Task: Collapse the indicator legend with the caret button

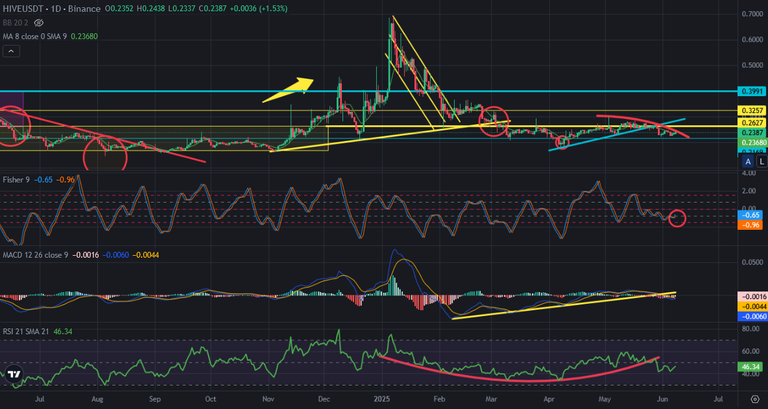Action: (x=11, y=50)
